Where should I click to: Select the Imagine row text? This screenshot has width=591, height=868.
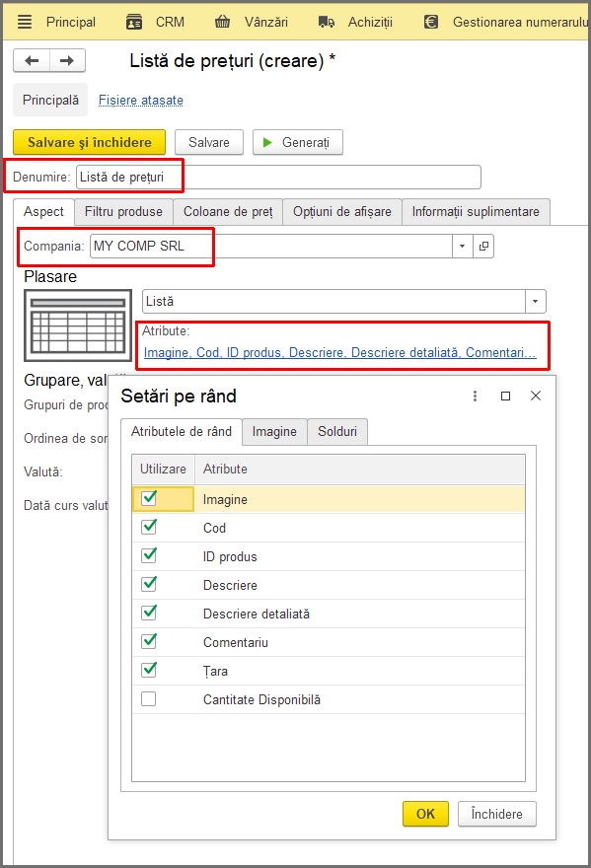point(225,499)
